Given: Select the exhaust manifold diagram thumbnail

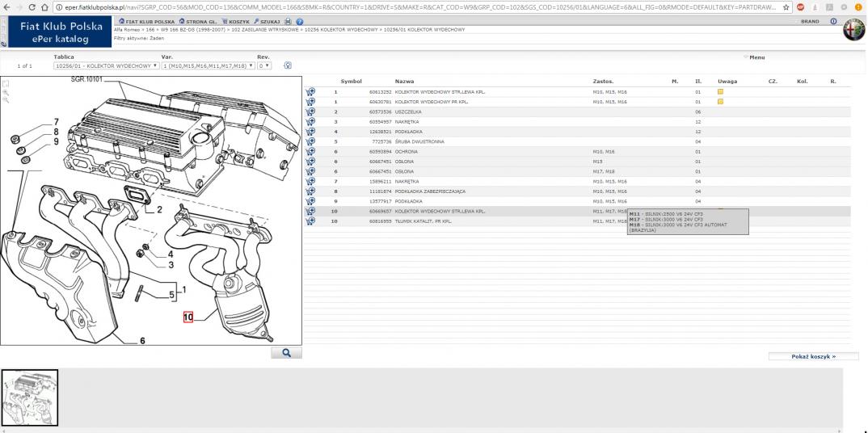Looking at the screenshot, I should pyautogui.click(x=29, y=397).
